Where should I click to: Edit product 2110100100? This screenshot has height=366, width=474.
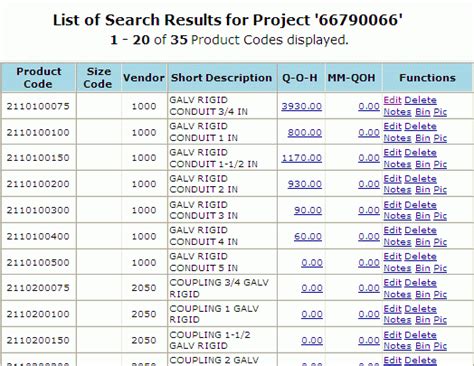pos(392,126)
